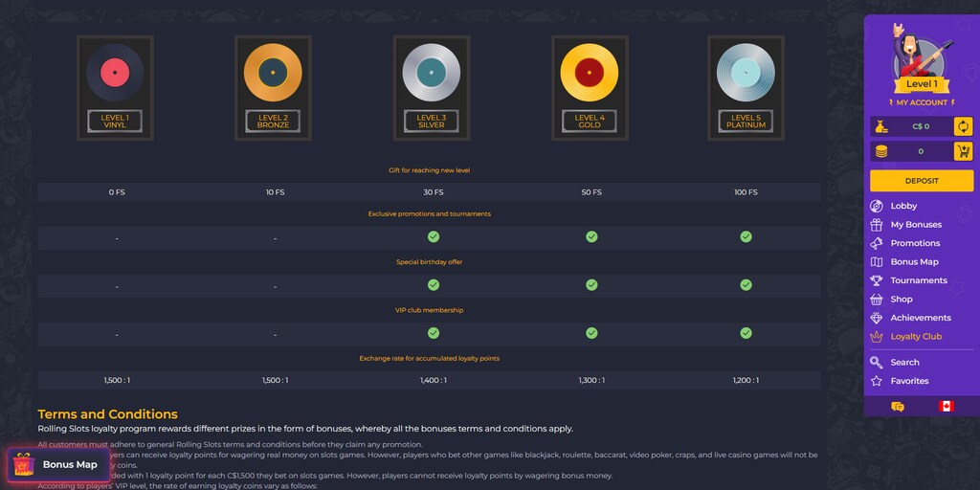The height and width of the screenshot is (490, 980).
Task: Go to My Bonuses
Action: coord(915,225)
